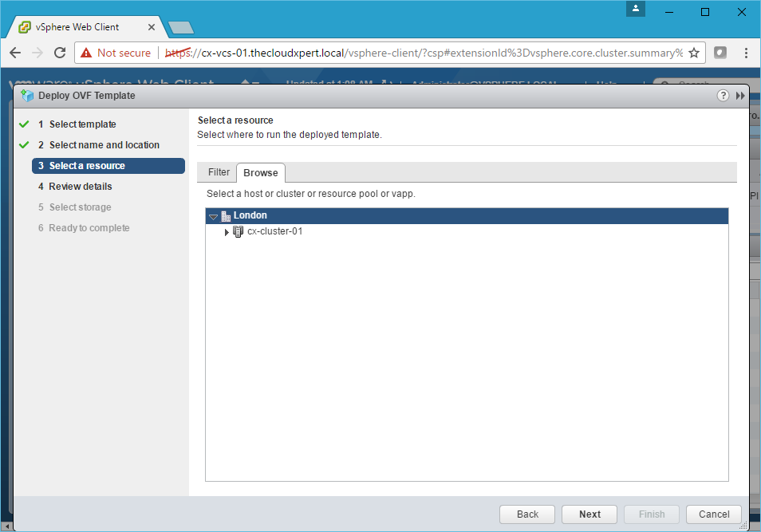This screenshot has height=532, width=761.
Task: Go Back to previous wizard step
Action: 527,514
